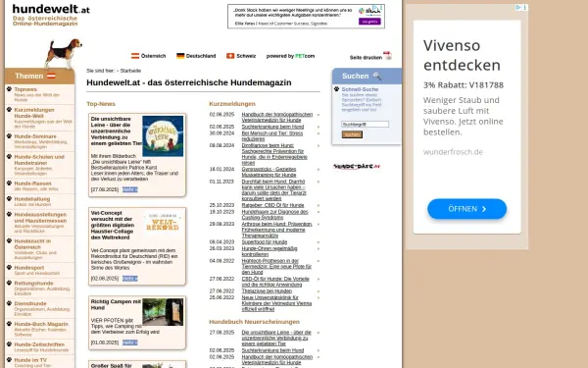Click the Austrian flag in the Themen header
This screenshot has height=368, width=588.
[x=51, y=76]
